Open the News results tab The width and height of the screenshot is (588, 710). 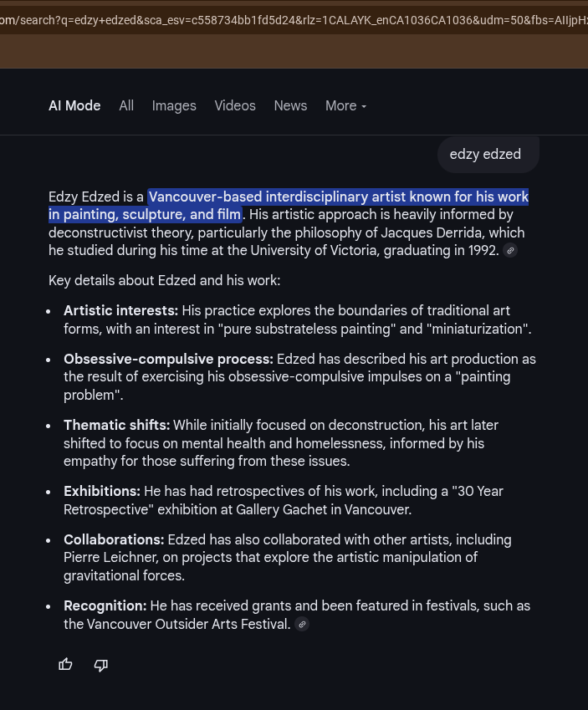click(x=290, y=105)
